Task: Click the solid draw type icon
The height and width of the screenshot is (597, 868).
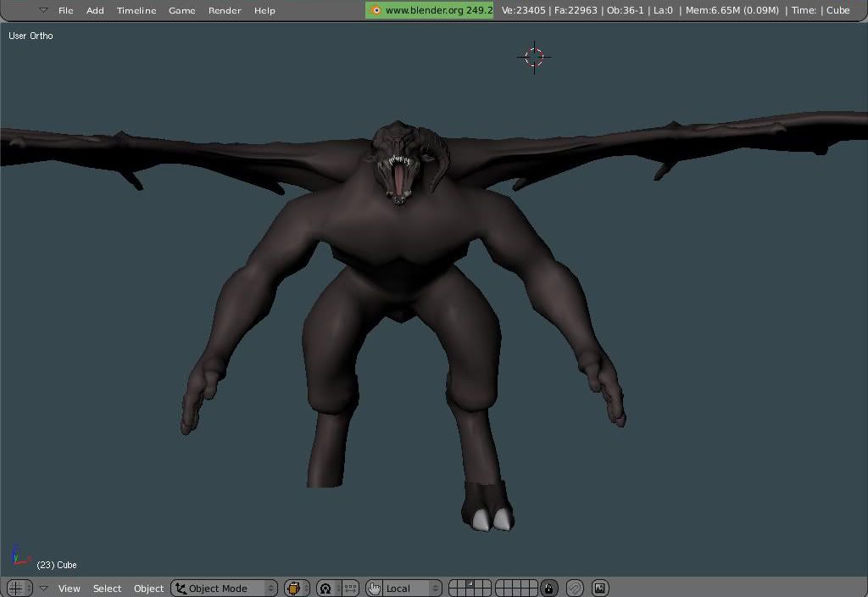Action: click(x=295, y=588)
